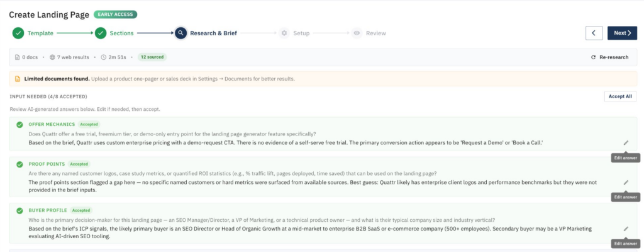Click the BUYER PROFILE heading
This screenshot has height=252, width=644.
click(48, 210)
